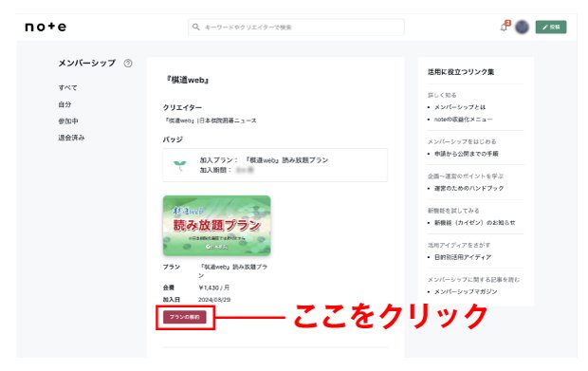
Task: Open the noteの収益化メニュー link
Action: tap(463, 120)
